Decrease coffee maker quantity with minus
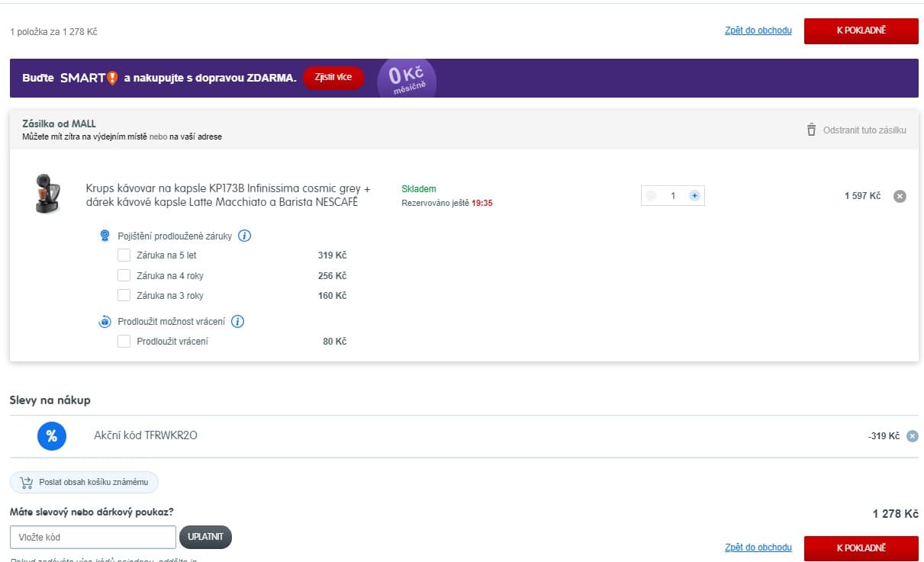924x562 pixels. (651, 196)
